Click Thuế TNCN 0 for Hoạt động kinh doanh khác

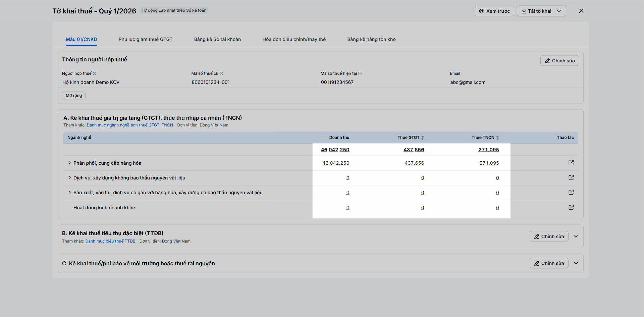497,208
